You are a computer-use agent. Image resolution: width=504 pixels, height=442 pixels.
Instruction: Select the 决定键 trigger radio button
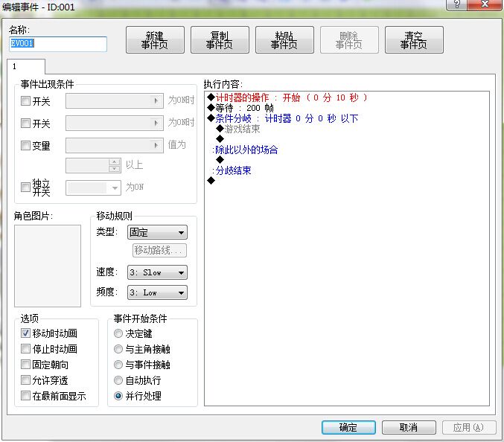click(x=118, y=333)
